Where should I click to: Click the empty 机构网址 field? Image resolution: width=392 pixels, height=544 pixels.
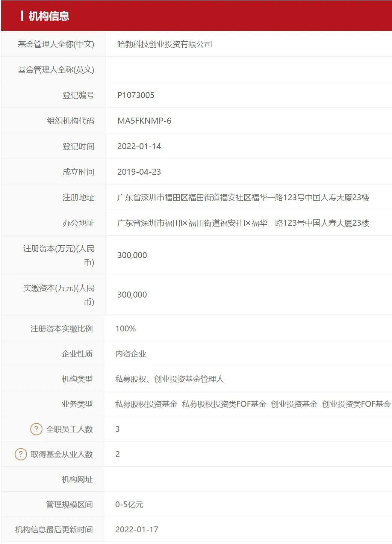point(169,479)
